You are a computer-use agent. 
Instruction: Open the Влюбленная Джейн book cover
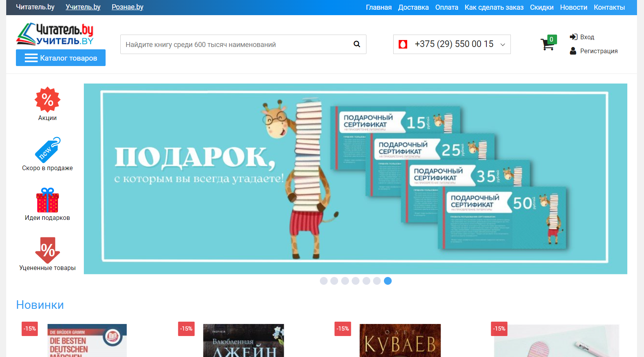(x=244, y=341)
